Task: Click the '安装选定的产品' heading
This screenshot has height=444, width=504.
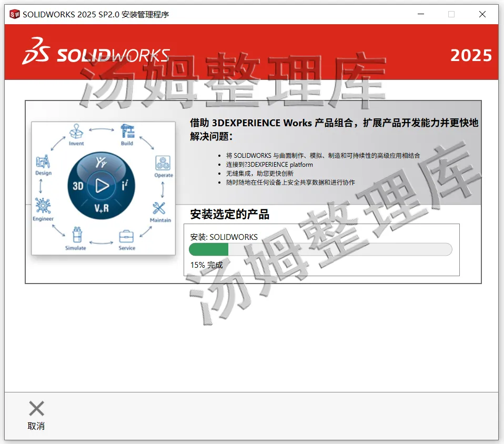Action: coord(229,215)
